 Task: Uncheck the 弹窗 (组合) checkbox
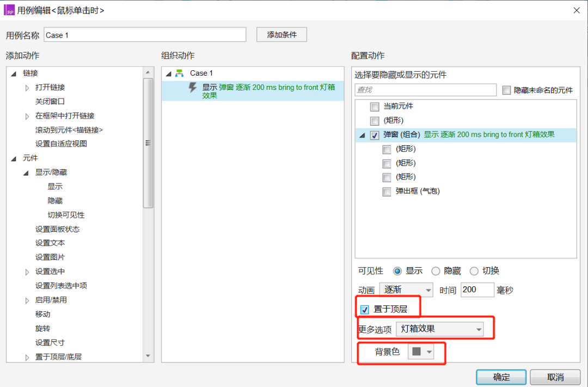coord(374,135)
